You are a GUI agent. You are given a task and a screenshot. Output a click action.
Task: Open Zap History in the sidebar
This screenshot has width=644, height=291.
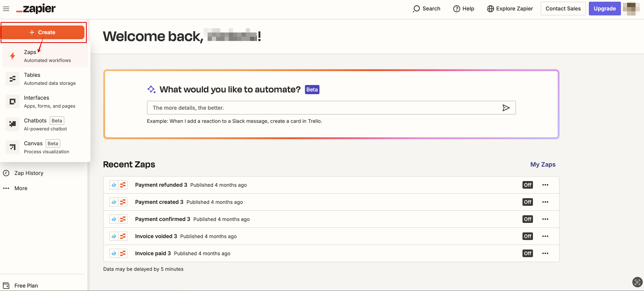[x=29, y=173]
